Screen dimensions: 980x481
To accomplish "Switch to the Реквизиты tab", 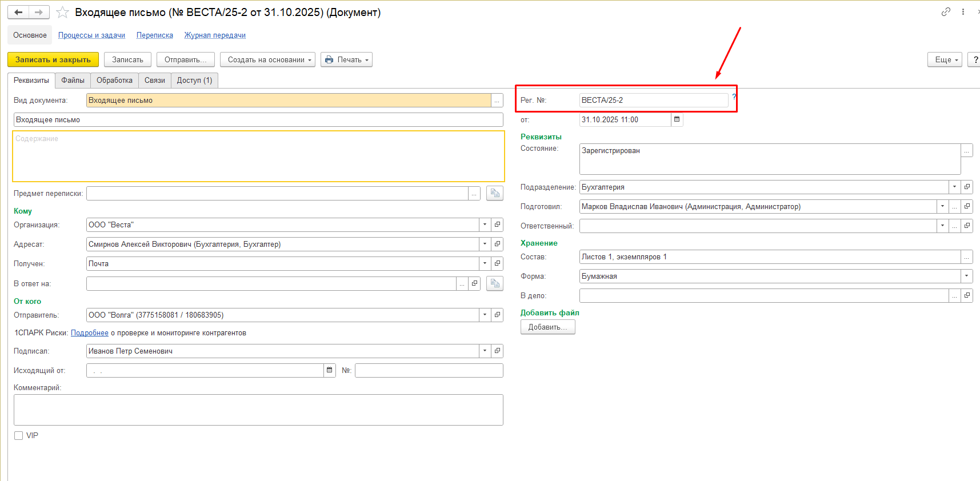I will (x=31, y=81).
